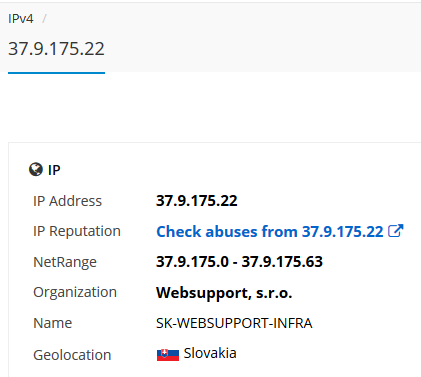Click the IP Reputation field label
The height and width of the screenshot is (377, 421).
click(x=77, y=232)
